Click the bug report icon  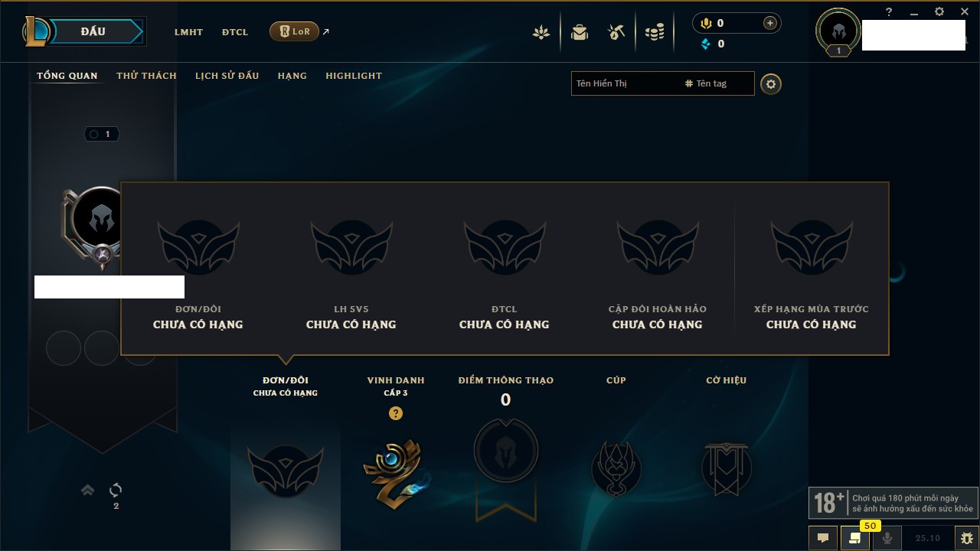[x=967, y=538]
